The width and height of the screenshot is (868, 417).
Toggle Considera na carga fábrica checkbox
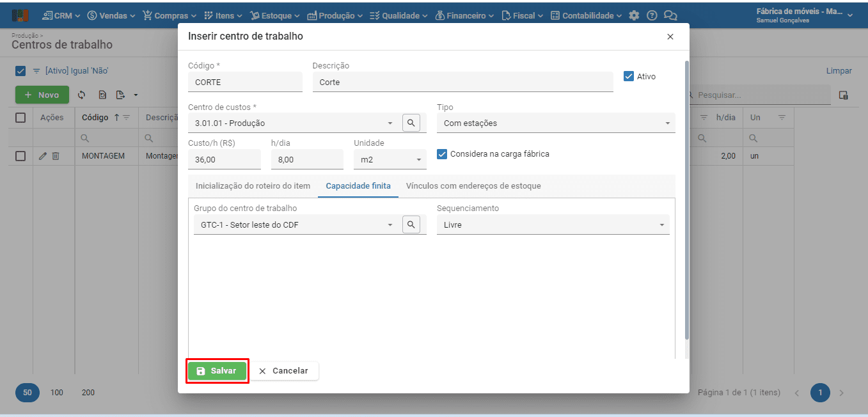442,153
